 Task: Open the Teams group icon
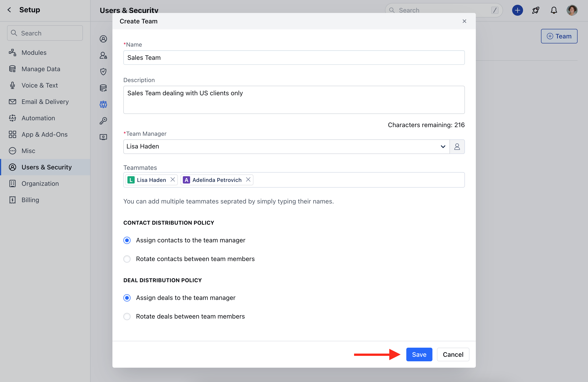[103, 104]
